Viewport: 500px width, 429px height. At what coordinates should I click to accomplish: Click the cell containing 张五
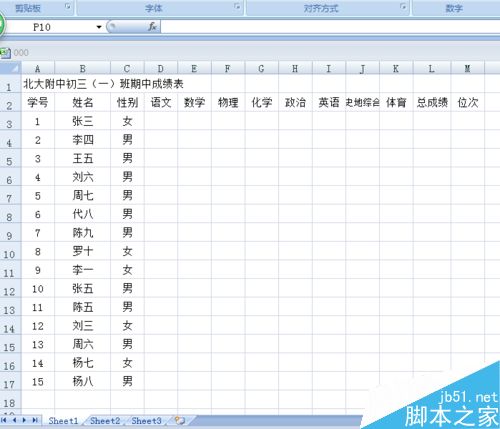pos(82,288)
